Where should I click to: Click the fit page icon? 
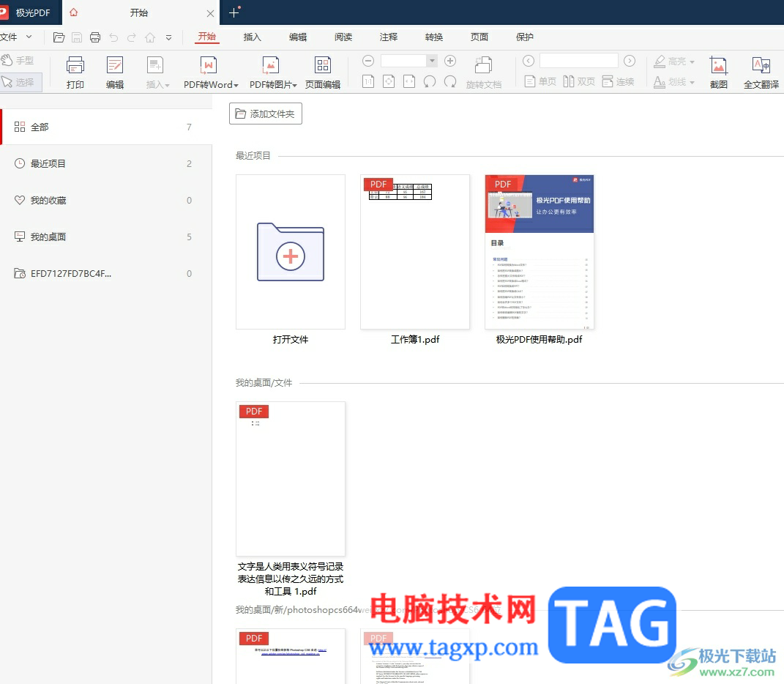[x=389, y=81]
